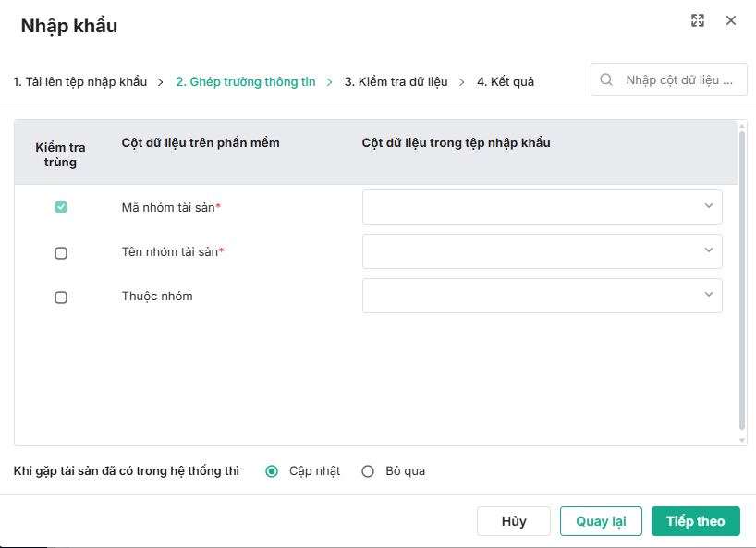
Task: Click the fullscreen expand icon
Action: (x=698, y=20)
